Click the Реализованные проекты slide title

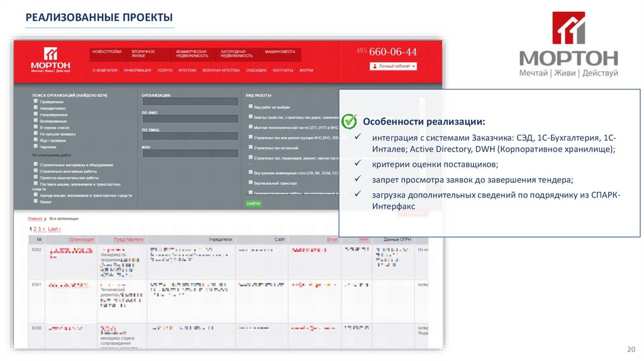pyautogui.click(x=99, y=17)
